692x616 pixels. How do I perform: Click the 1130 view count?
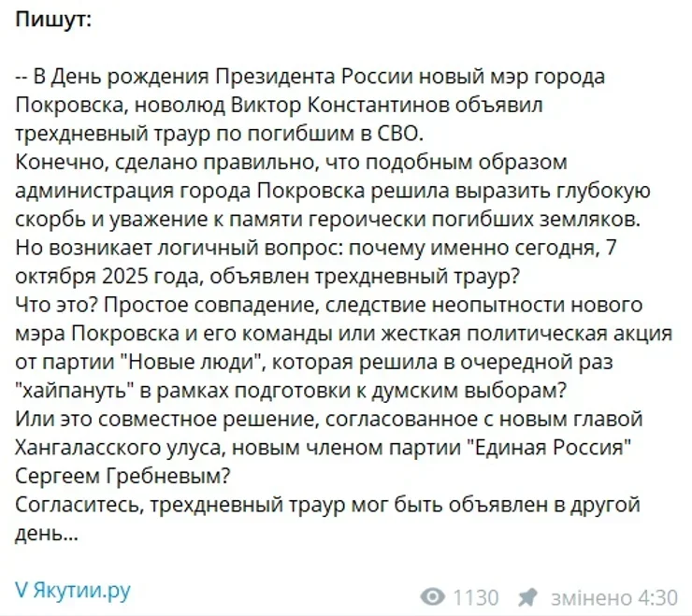click(x=476, y=596)
